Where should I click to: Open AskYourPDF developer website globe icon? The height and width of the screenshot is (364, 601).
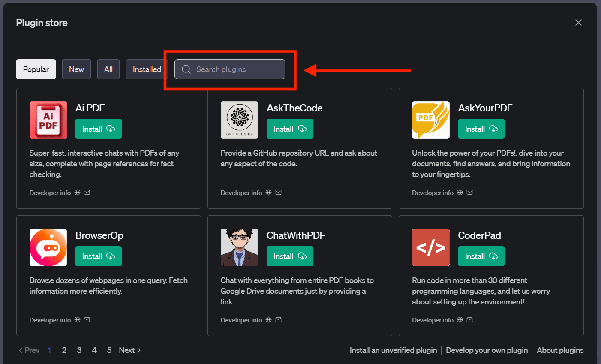[x=460, y=193]
